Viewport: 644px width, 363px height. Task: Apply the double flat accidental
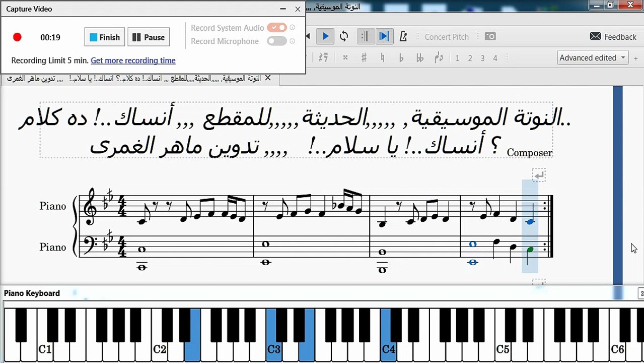(420, 58)
